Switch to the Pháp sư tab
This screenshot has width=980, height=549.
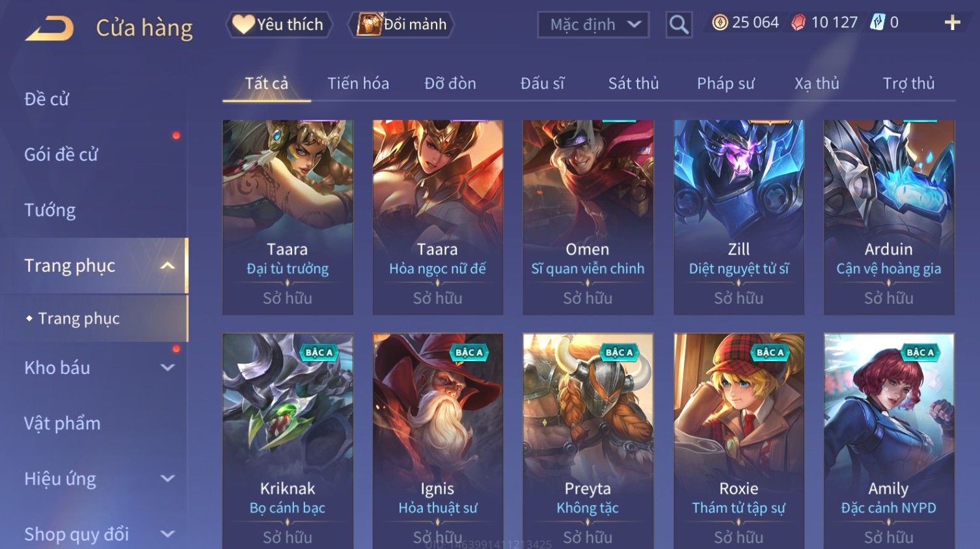[726, 83]
